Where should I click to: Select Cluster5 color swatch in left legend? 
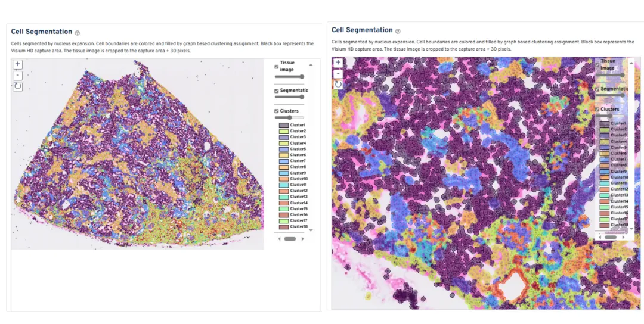tap(284, 149)
